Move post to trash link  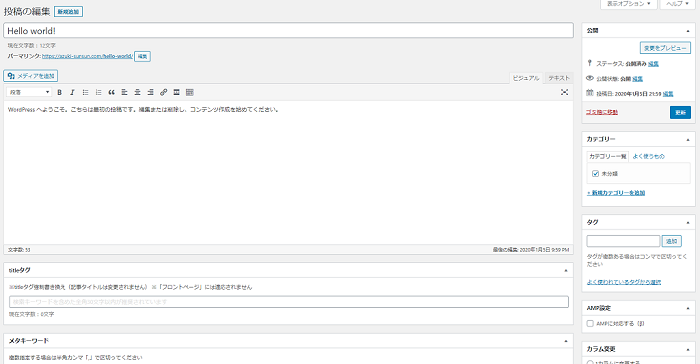pos(602,112)
